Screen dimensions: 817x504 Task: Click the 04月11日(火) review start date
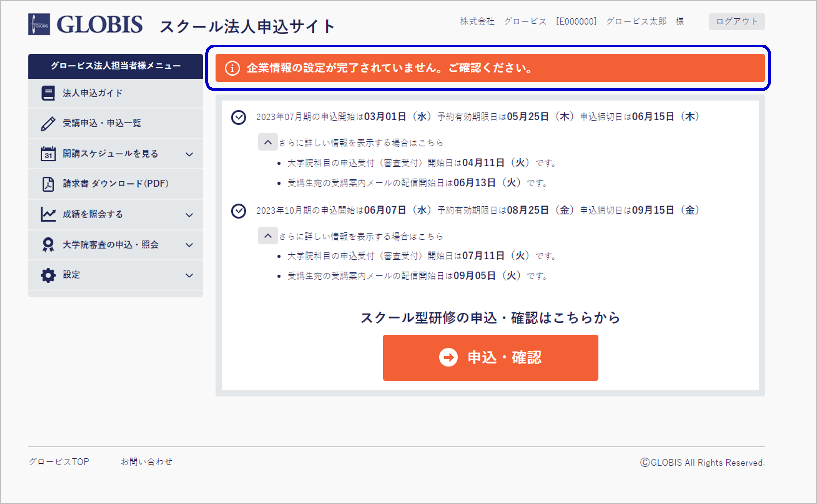click(x=496, y=163)
